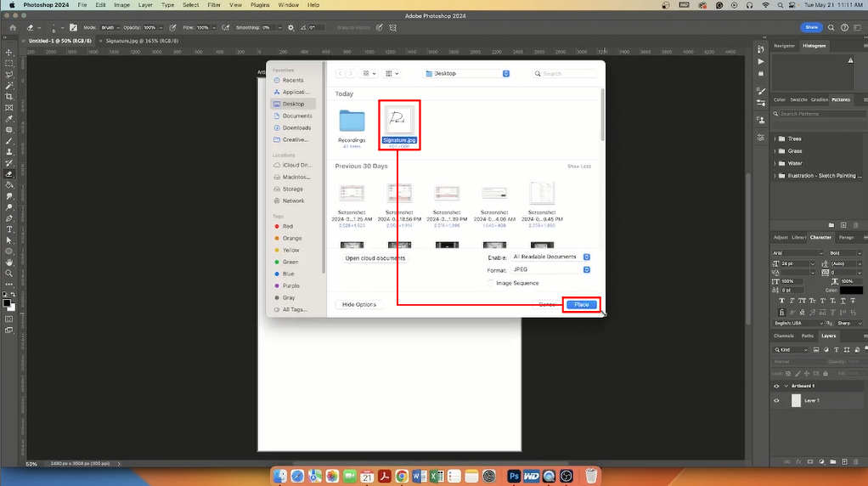Select the Clone Stamp tool

[x=8, y=152]
